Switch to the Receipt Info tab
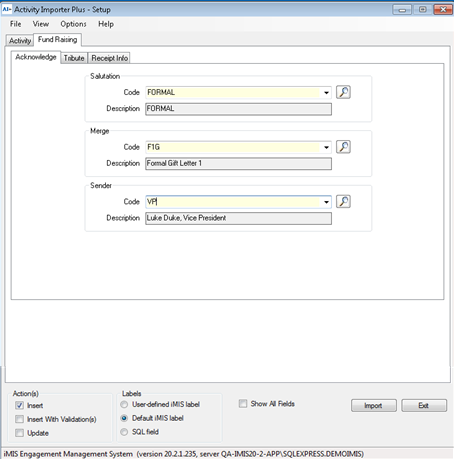 (x=109, y=58)
